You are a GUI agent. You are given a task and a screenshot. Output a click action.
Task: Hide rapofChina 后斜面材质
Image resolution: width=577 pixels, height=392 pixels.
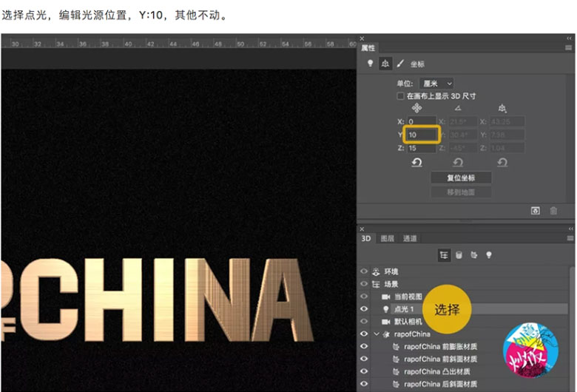click(x=363, y=384)
